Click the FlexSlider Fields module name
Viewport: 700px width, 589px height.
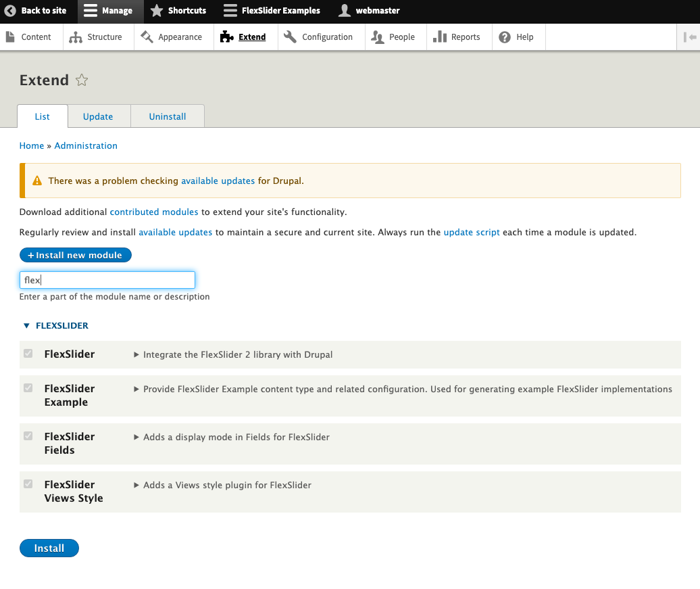click(x=70, y=444)
